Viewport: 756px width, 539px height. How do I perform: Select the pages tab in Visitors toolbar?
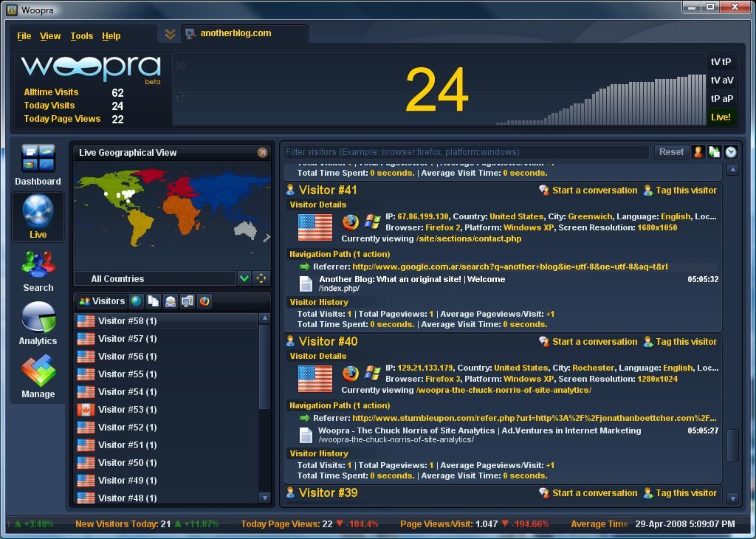coord(154,301)
